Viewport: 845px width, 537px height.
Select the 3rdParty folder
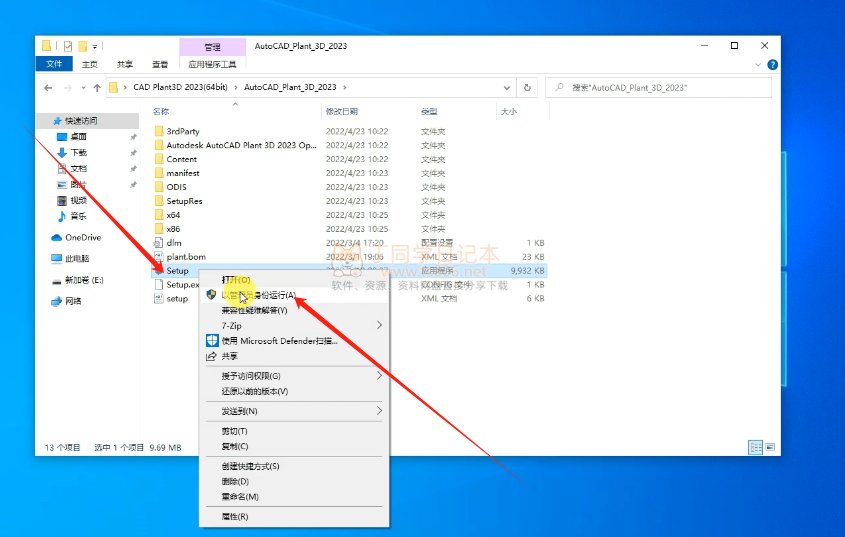click(x=183, y=132)
